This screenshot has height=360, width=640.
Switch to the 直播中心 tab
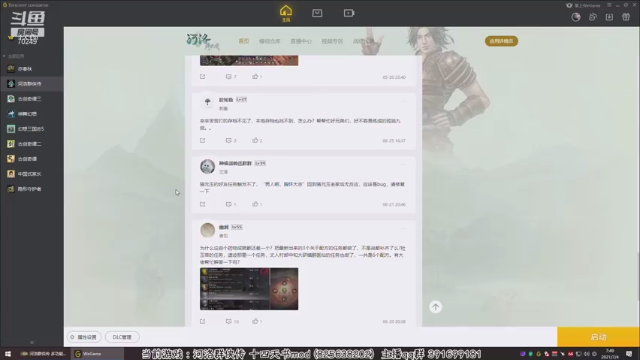(301, 41)
